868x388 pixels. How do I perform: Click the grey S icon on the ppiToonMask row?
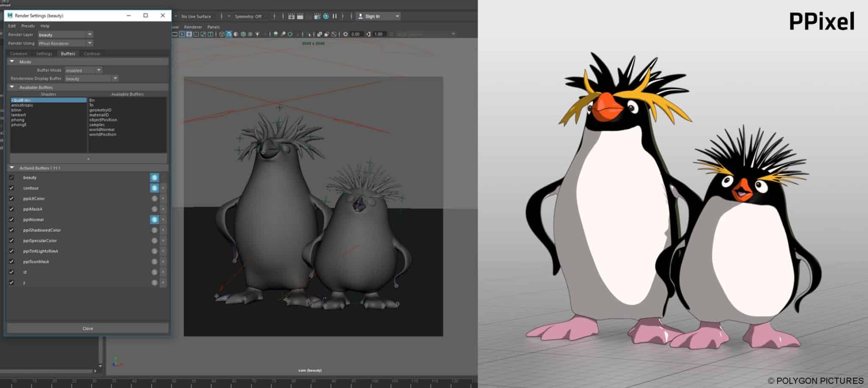click(x=154, y=262)
